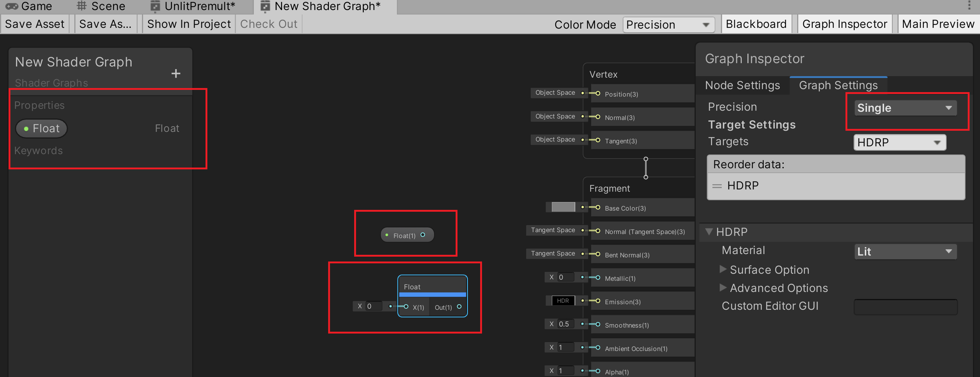Click the Vertex block header
Image resolution: width=980 pixels, height=377 pixels.
[604, 75]
